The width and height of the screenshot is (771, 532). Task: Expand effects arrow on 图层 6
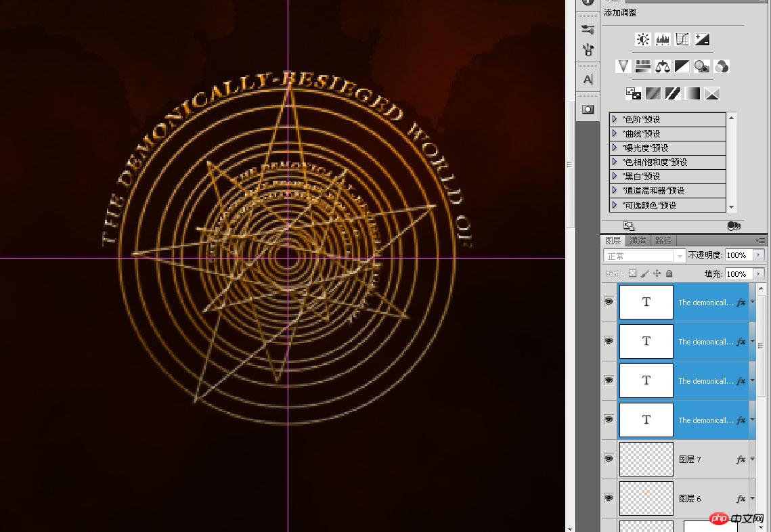coord(752,499)
